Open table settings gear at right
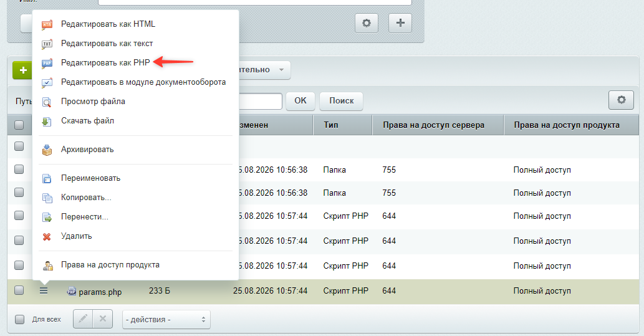This screenshot has width=644, height=336. pyautogui.click(x=621, y=99)
